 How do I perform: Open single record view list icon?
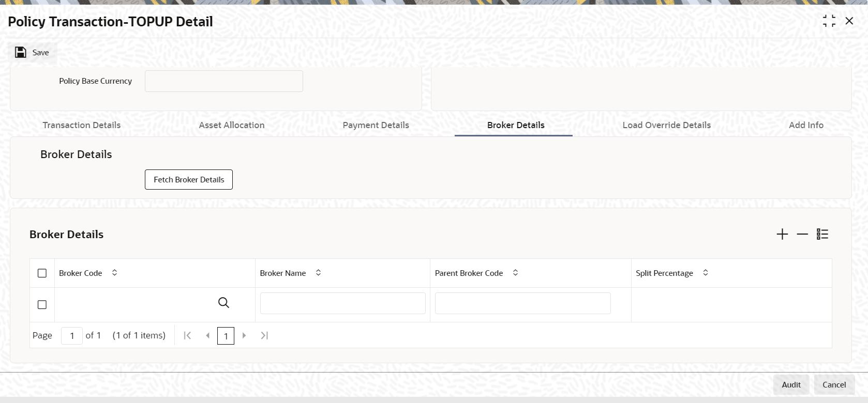tap(822, 234)
